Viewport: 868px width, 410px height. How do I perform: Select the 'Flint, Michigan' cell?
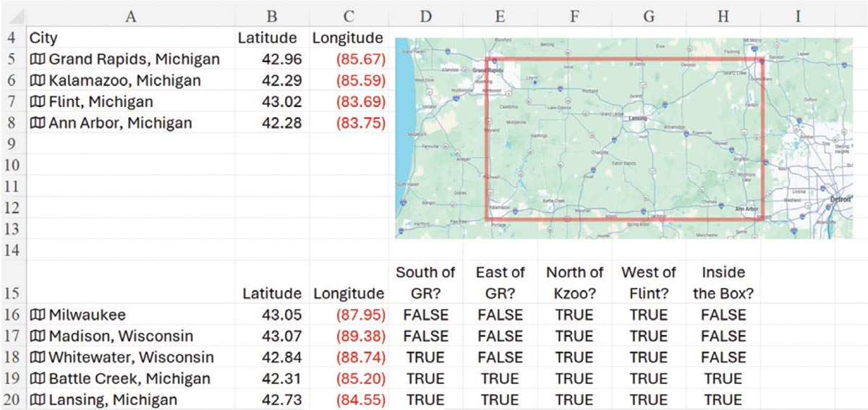[131, 102]
